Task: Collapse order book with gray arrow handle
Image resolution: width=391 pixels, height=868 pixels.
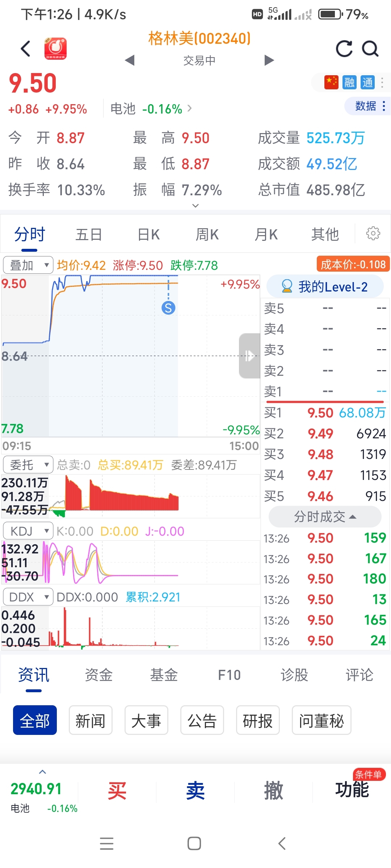Action: click(x=249, y=356)
